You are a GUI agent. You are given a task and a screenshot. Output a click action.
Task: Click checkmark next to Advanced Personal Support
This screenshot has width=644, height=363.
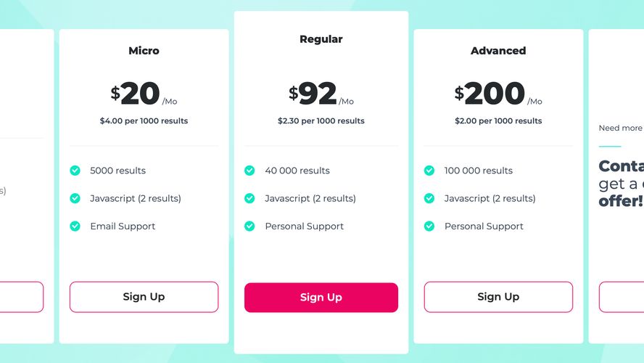click(429, 226)
